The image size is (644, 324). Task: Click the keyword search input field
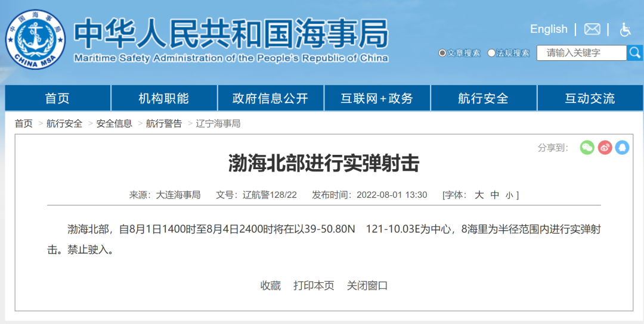[581, 53]
